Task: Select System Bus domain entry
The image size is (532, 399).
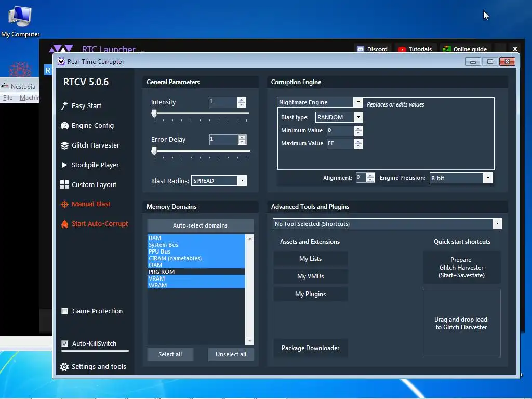Action: (x=196, y=245)
